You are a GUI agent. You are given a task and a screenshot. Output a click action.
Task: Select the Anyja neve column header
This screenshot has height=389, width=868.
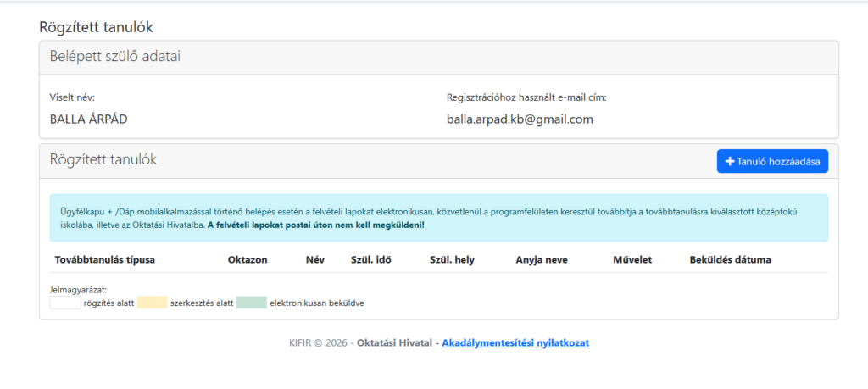pos(542,259)
